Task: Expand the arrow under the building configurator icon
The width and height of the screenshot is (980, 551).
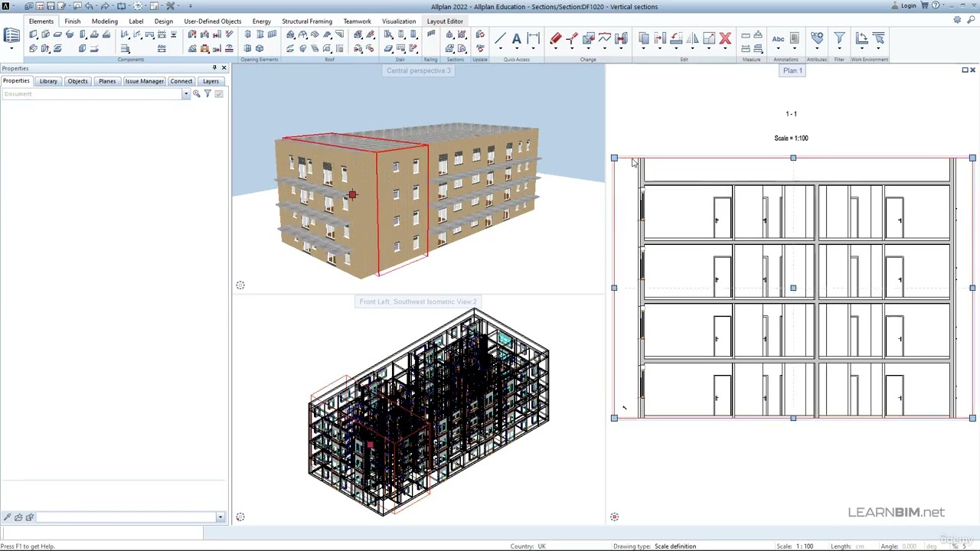Action: click(11, 49)
